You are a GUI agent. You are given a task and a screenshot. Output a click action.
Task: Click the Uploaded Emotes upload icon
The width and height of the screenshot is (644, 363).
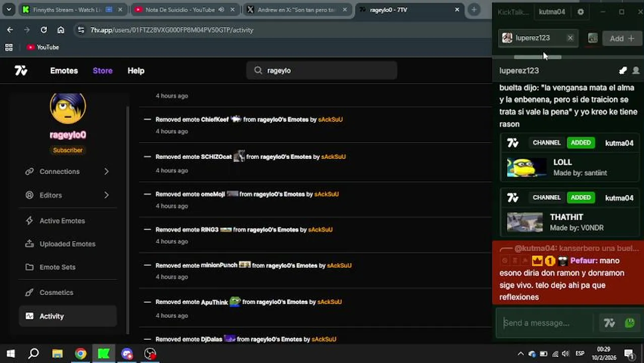tap(30, 244)
